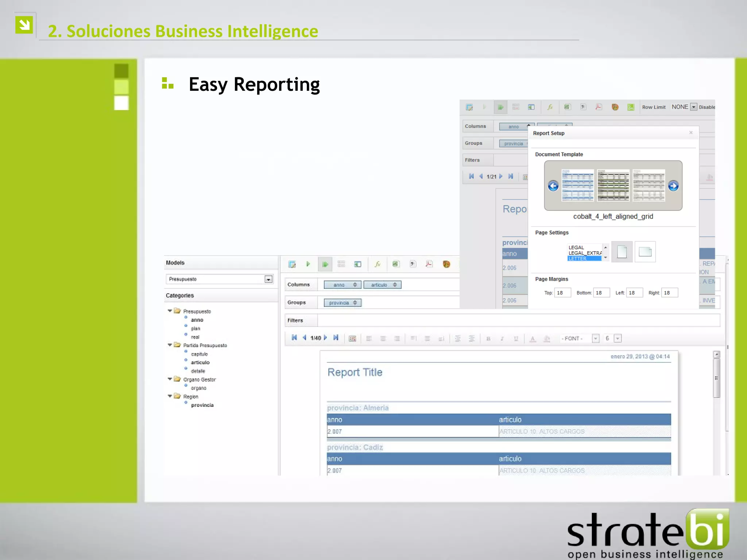Click the articulo chip in Columns row
The width and height of the screenshot is (747, 560).
coord(382,285)
